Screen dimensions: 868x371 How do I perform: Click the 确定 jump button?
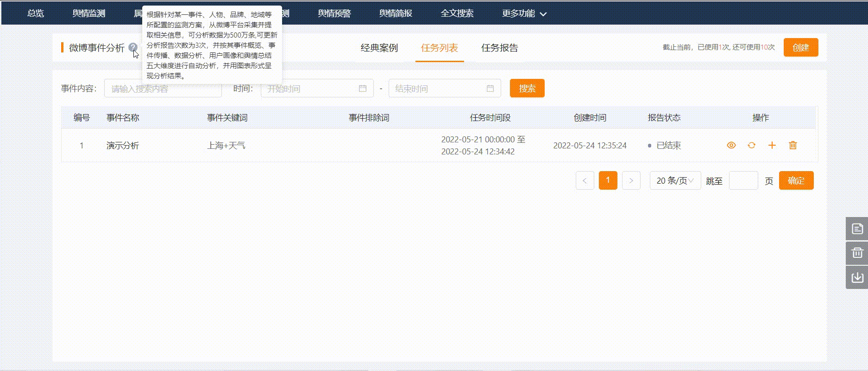796,180
